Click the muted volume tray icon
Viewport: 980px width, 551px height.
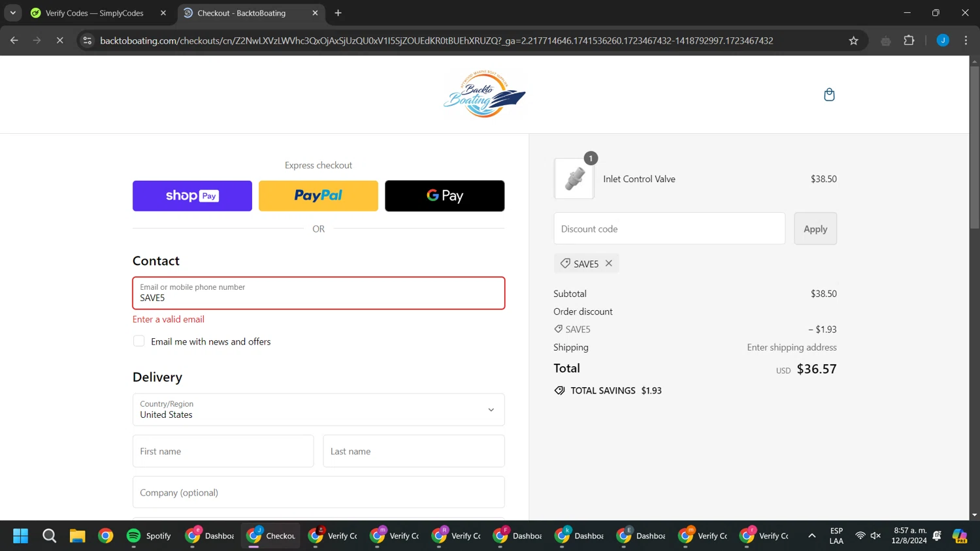pos(876,536)
